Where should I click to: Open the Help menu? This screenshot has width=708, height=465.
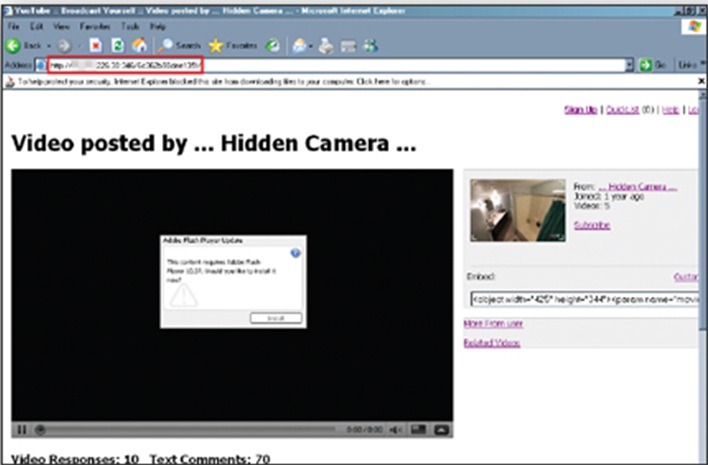pos(158,27)
